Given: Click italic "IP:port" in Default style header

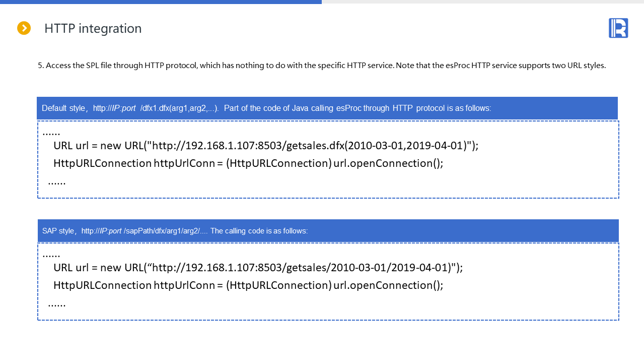Looking at the screenshot, I should coord(123,108).
